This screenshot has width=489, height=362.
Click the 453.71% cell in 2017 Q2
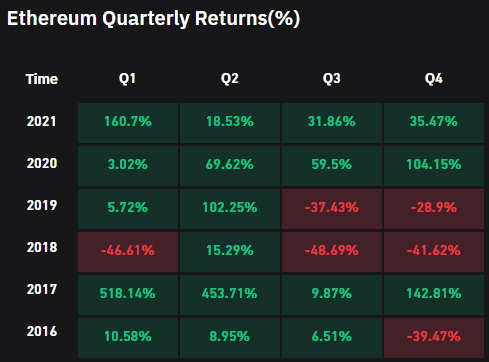230,295
